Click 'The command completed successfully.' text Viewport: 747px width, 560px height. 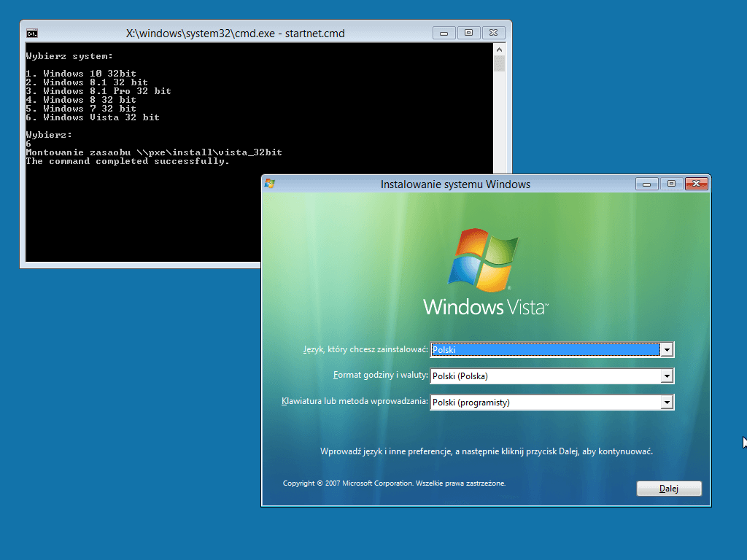click(x=128, y=161)
